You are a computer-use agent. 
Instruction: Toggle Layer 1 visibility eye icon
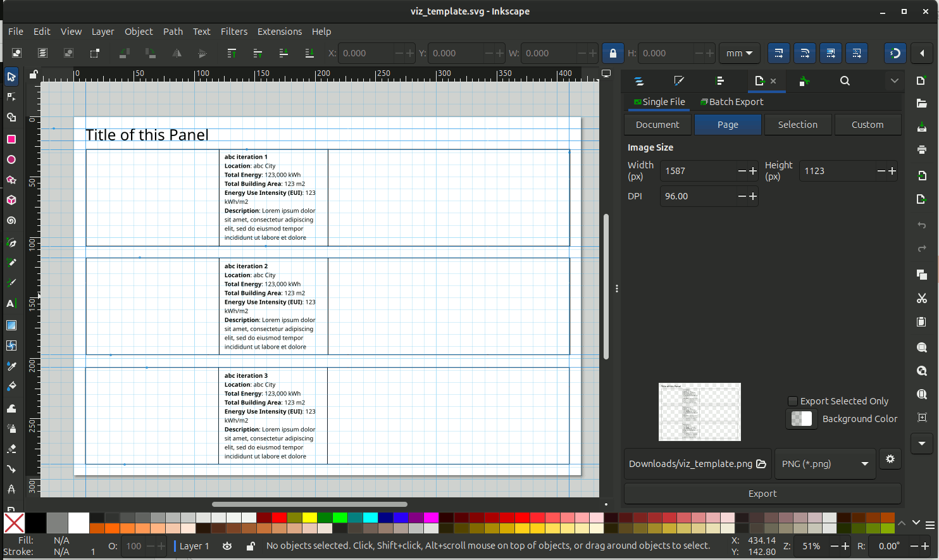point(227,546)
